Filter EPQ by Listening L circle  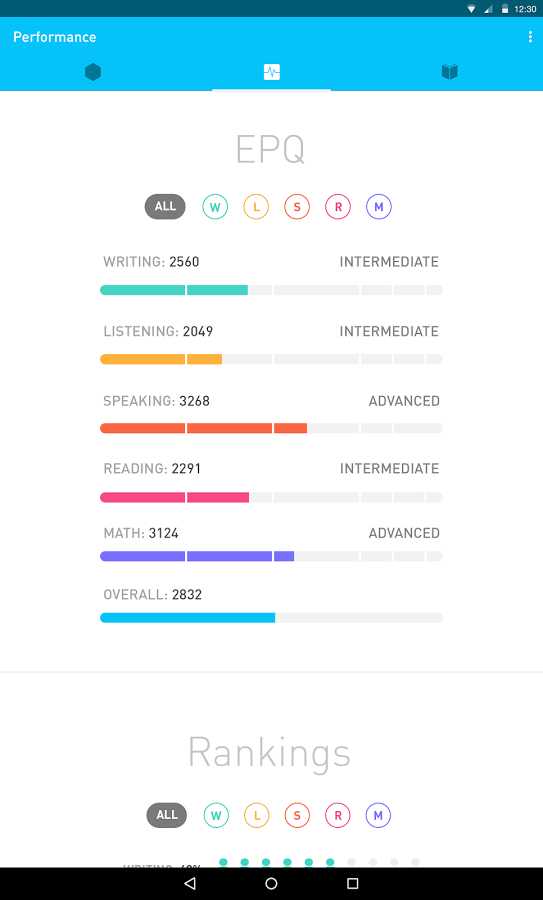pos(256,207)
